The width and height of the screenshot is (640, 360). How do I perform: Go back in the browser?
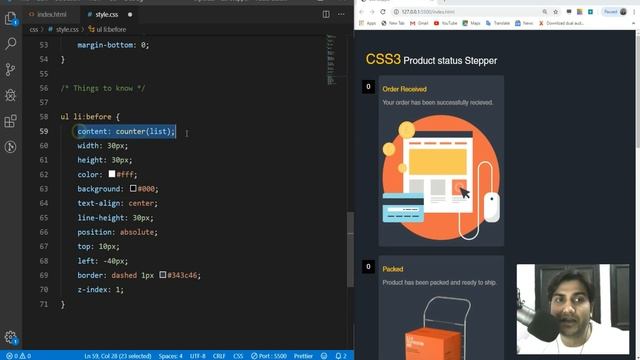click(361, 12)
